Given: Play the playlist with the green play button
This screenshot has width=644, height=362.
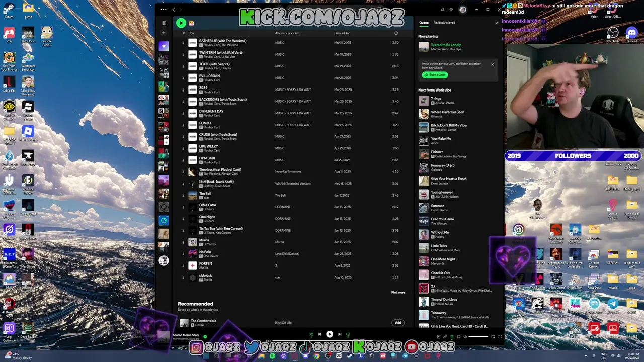Looking at the screenshot, I should pyautogui.click(x=181, y=23).
